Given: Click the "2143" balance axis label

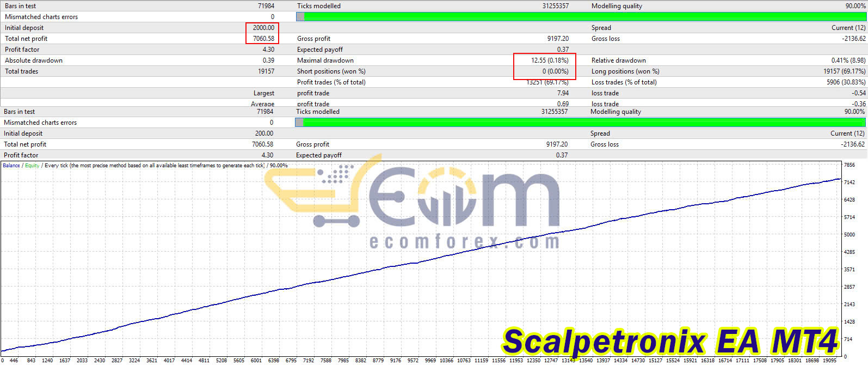Looking at the screenshot, I should [849, 305].
